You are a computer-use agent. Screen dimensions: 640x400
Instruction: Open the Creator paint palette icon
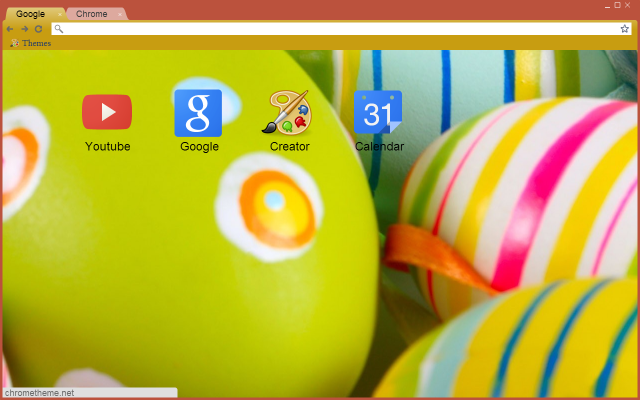click(288, 113)
